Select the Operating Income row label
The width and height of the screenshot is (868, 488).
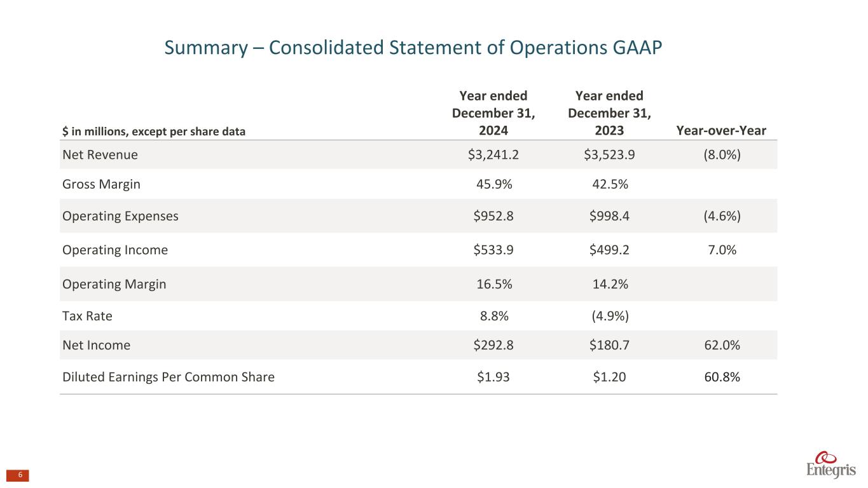[115, 250]
